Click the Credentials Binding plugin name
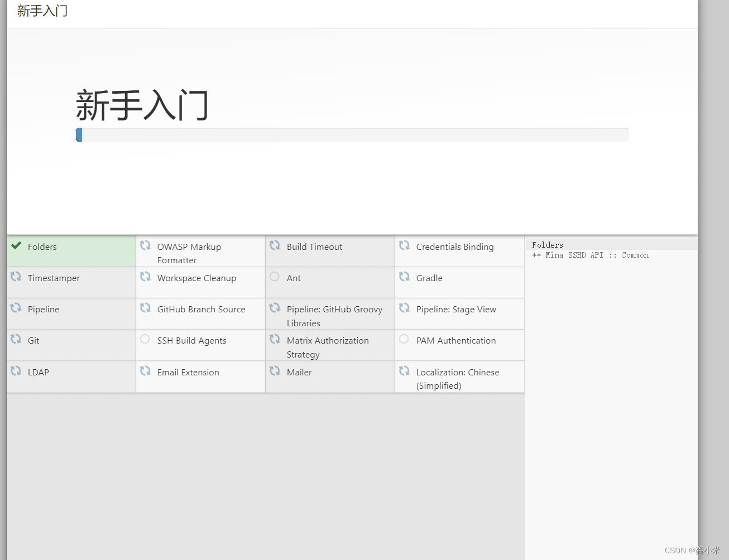Viewport: 729px width, 560px height. (x=455, y=247)
